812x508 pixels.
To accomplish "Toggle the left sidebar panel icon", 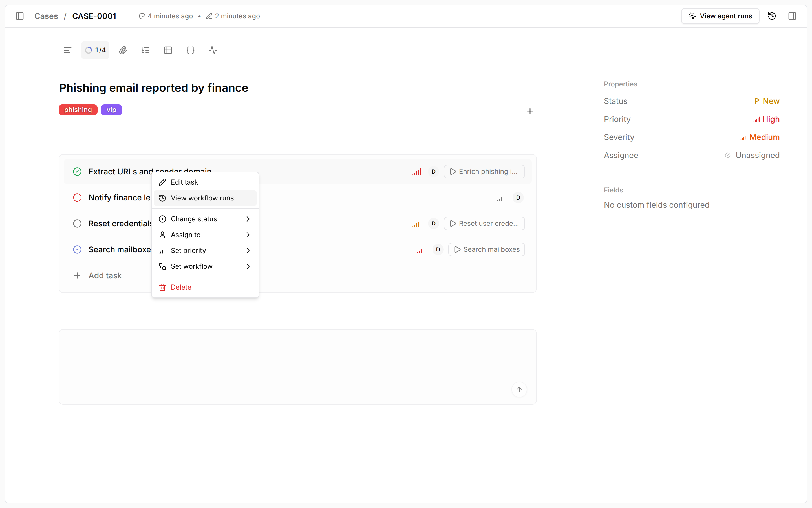I will pyautogui.click(x=20, y=16).
